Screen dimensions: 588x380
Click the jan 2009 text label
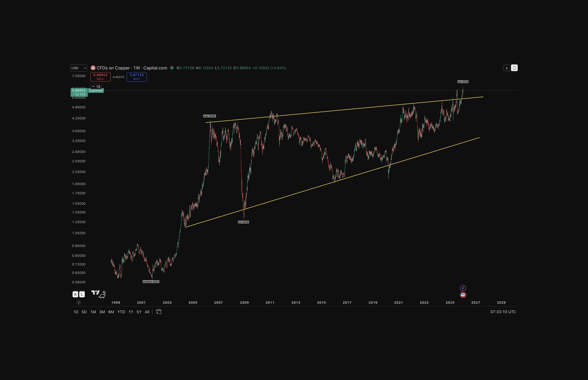click(x=243, y=222)
